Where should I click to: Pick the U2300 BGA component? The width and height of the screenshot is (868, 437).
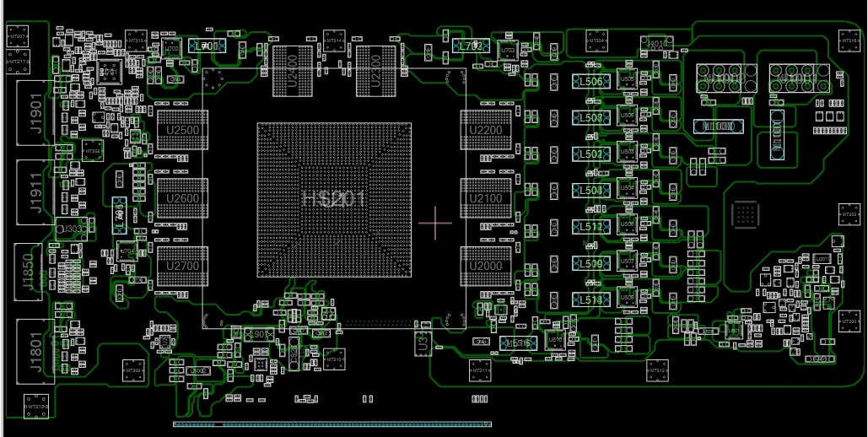(376, 71)
